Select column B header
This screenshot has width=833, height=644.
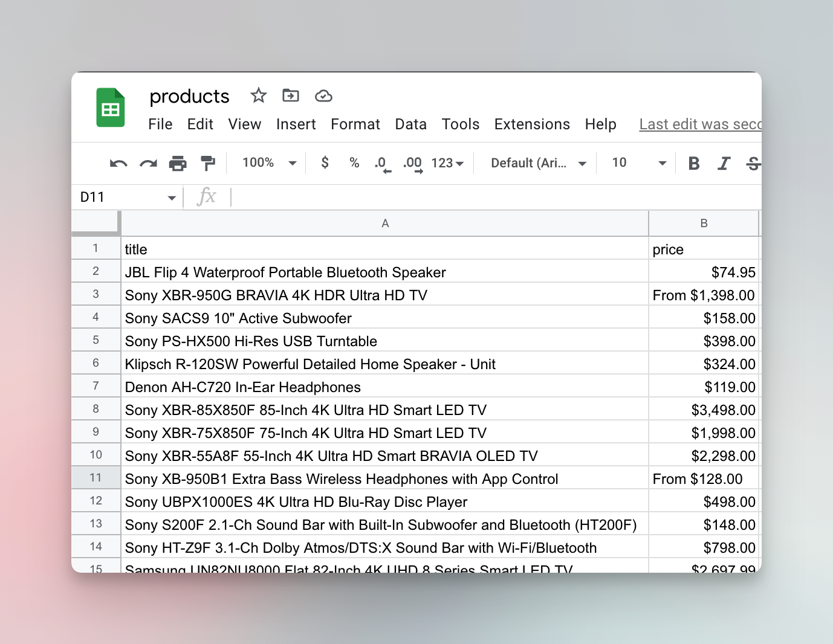pos(704,223)
